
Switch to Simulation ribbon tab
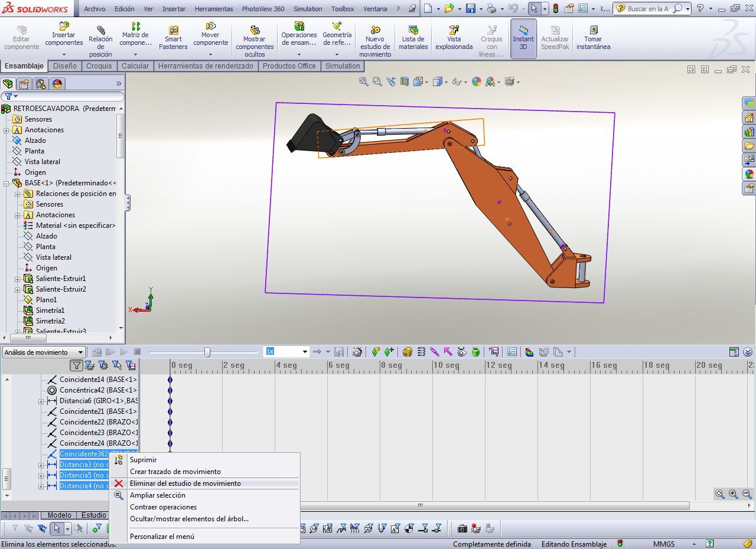343,66
